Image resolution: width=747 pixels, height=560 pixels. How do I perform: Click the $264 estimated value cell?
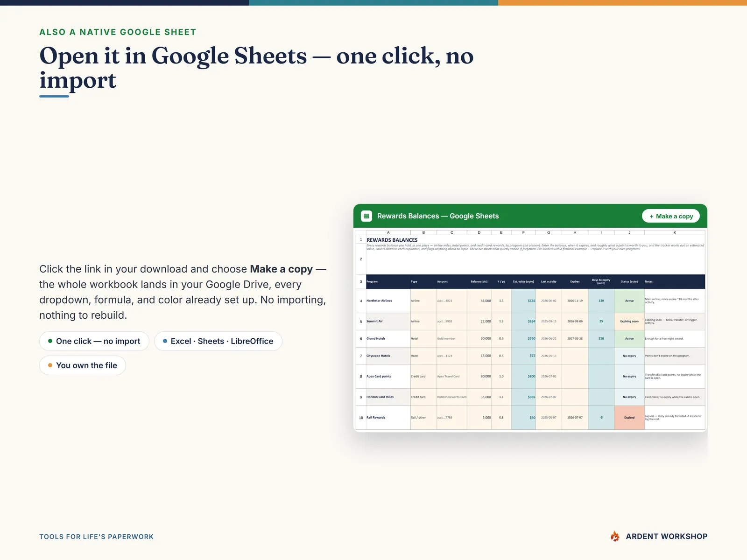(523, 322)
